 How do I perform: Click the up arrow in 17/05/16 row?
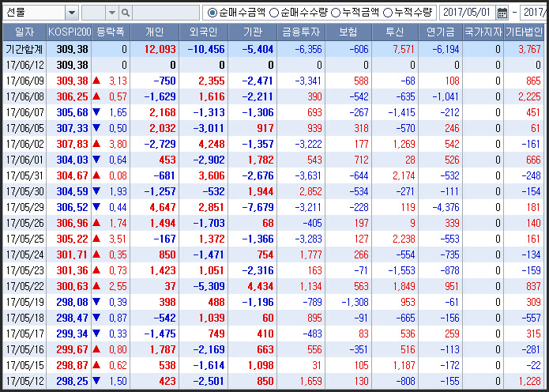[96, 349]
